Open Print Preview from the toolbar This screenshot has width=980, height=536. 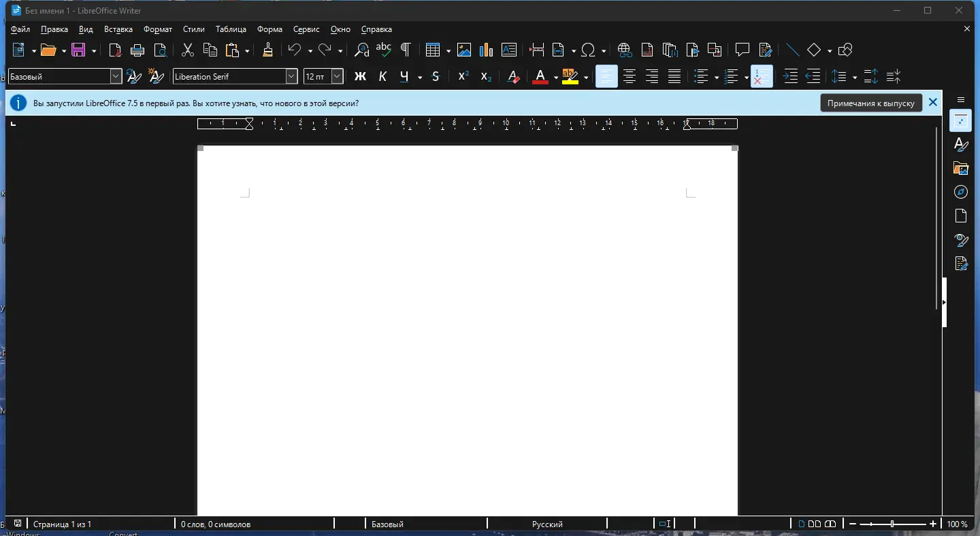click(x=161, y=50)
